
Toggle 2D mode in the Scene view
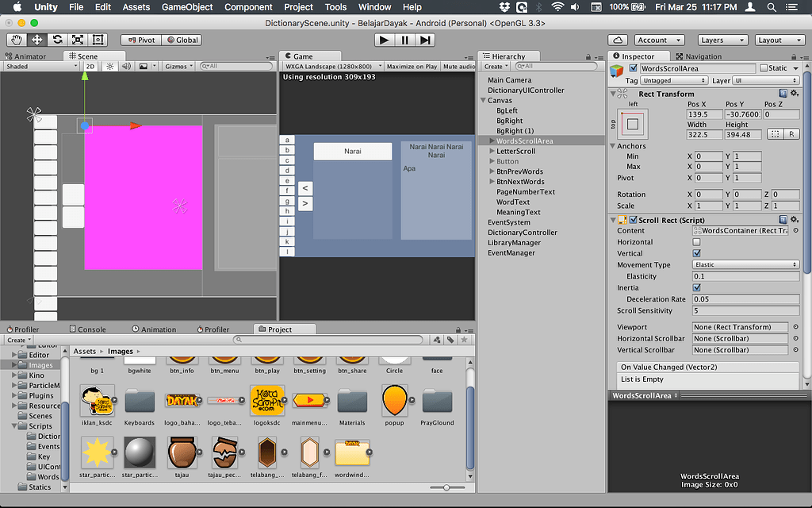click(90, 67)
